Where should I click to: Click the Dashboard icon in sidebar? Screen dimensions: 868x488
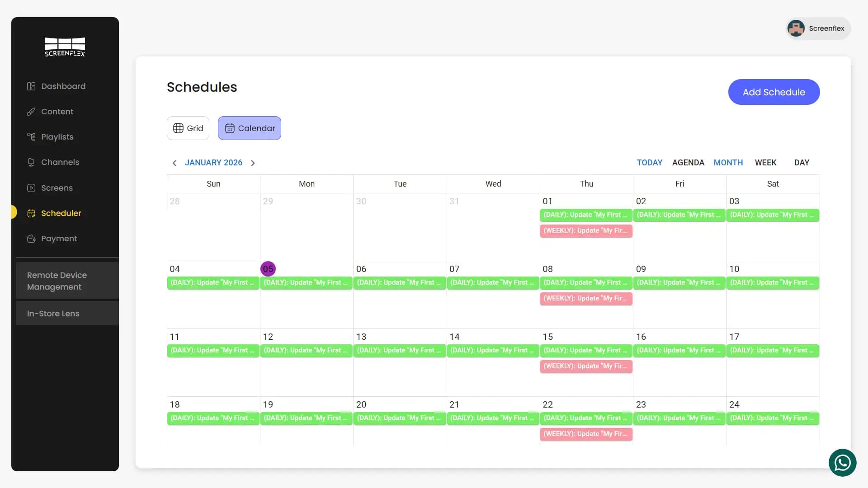(31, 86)
